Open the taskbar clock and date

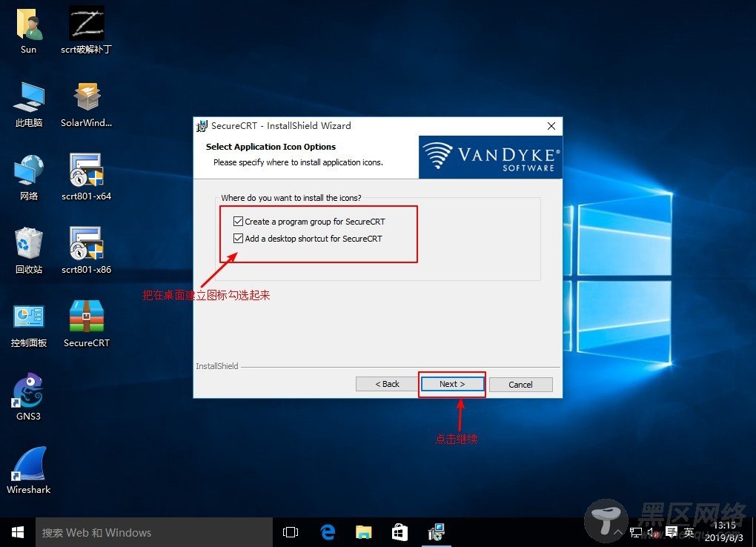point(724,531)
